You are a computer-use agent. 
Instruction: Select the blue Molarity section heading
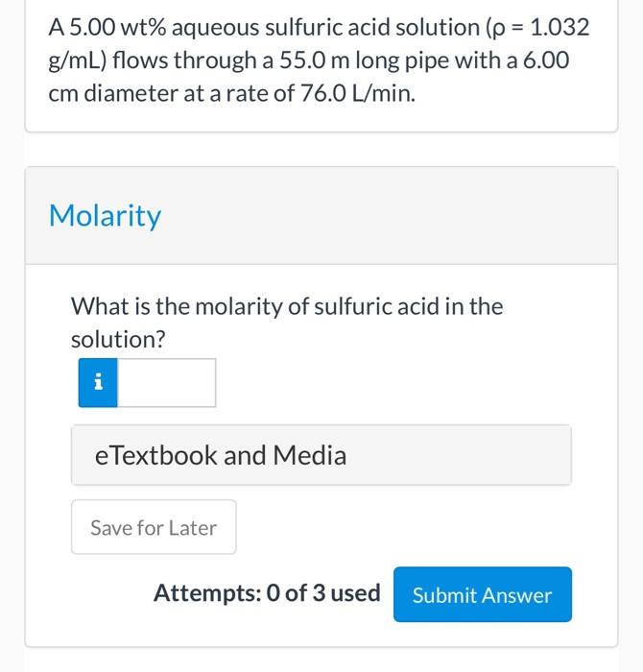pos(105,216)
